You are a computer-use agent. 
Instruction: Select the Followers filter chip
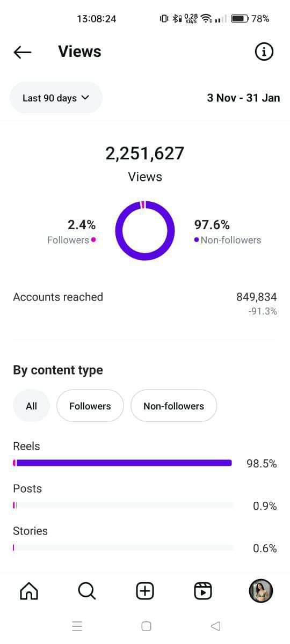pyautogui.click(x=90, y=406)
